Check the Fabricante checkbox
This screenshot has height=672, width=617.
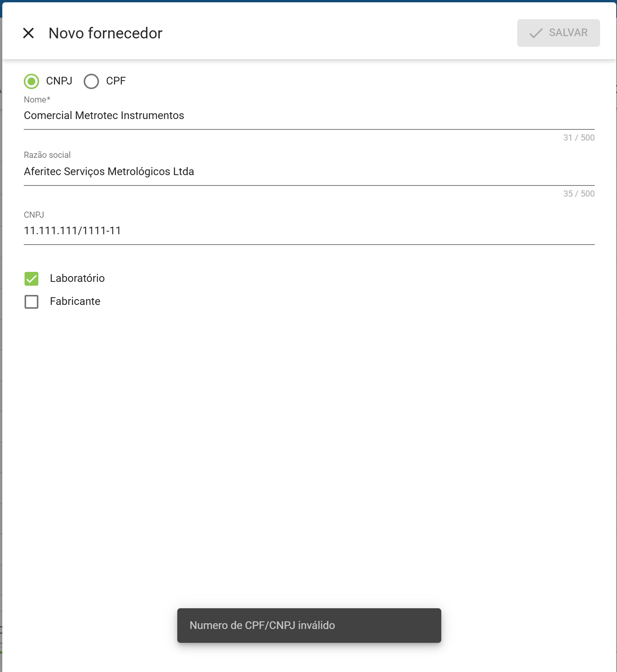(x=31, y=301)
